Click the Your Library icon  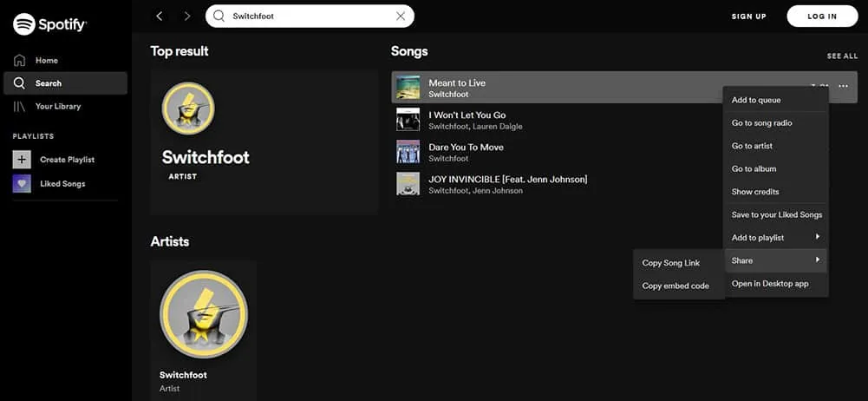(x=19, y=107)
